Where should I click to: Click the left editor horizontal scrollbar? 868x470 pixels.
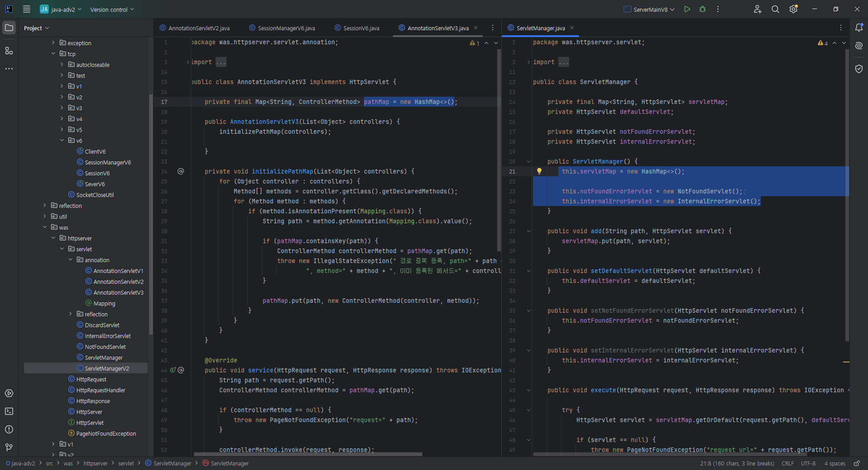coord(307,454)
